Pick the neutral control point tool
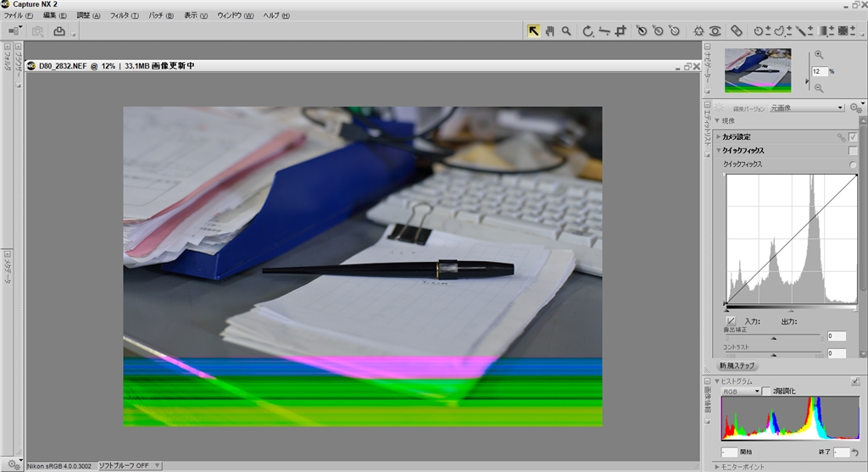 (x=658, y=31)
